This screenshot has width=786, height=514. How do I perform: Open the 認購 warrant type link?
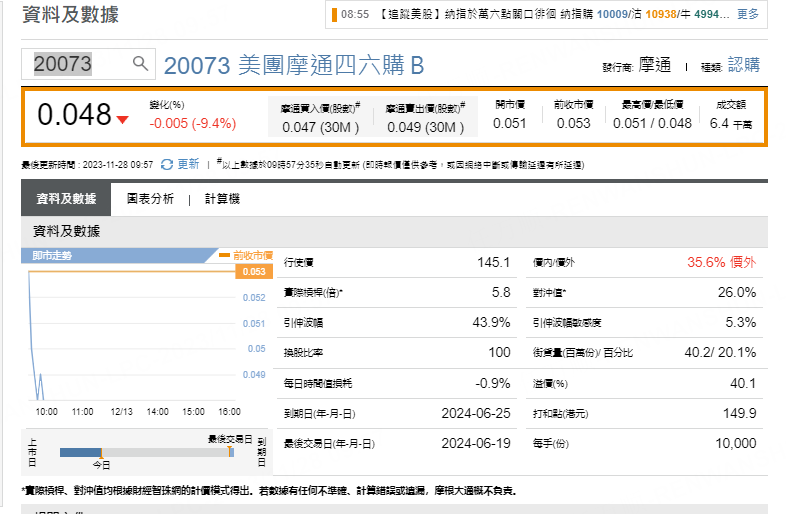[744, 65]
